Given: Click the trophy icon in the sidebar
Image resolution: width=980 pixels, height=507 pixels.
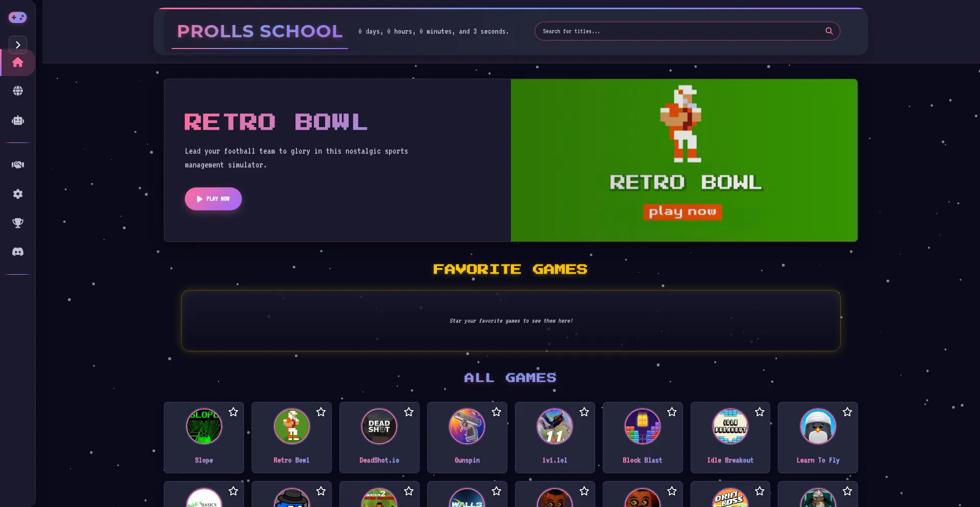Looking at the screenshot, I should pos(18,223).
